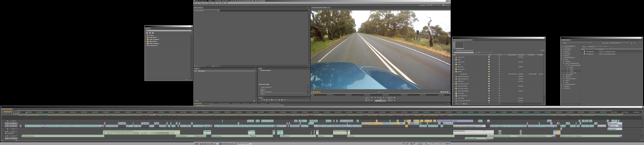Screen dimensions: 644x145
Task: Select the Zoom tool in Tools panel
Action: tap(284, 100)
